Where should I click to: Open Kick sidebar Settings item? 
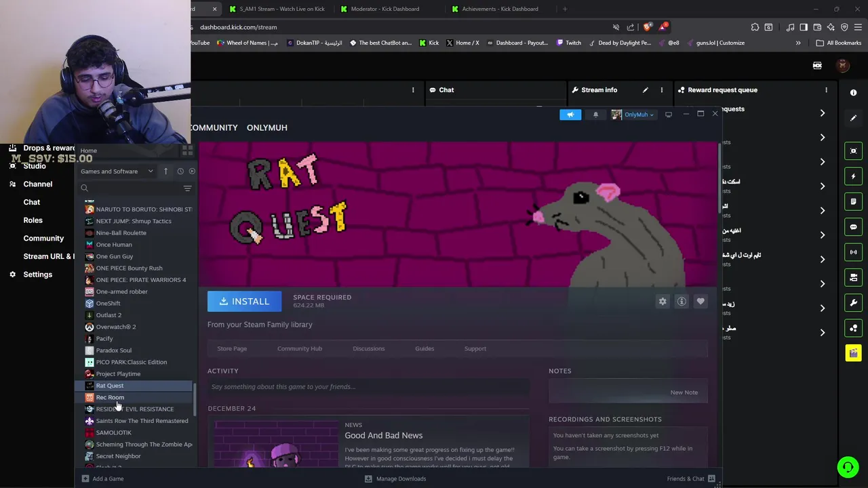click(38, 274)
